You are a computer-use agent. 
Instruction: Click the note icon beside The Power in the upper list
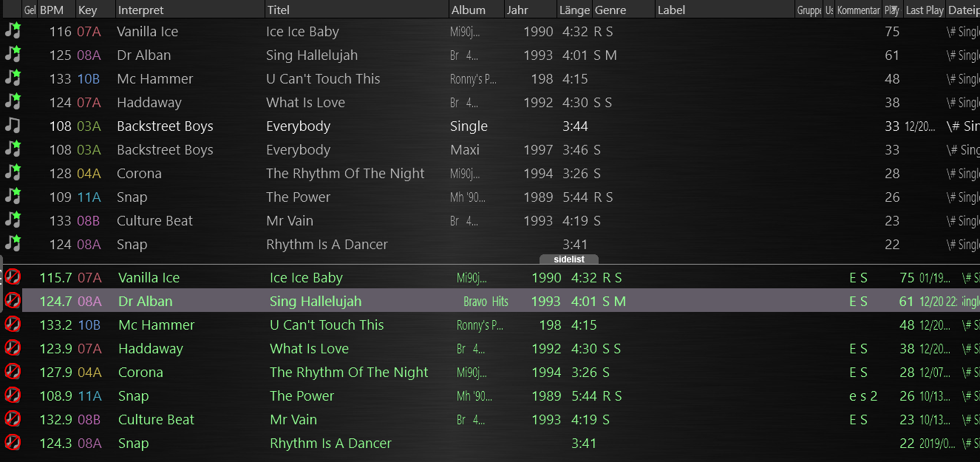click(x=13, y=197)
